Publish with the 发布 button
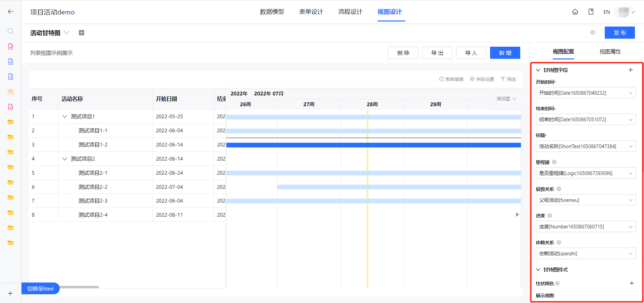The height and width of the screenshot is (303, 644). [x=620, y=33]
